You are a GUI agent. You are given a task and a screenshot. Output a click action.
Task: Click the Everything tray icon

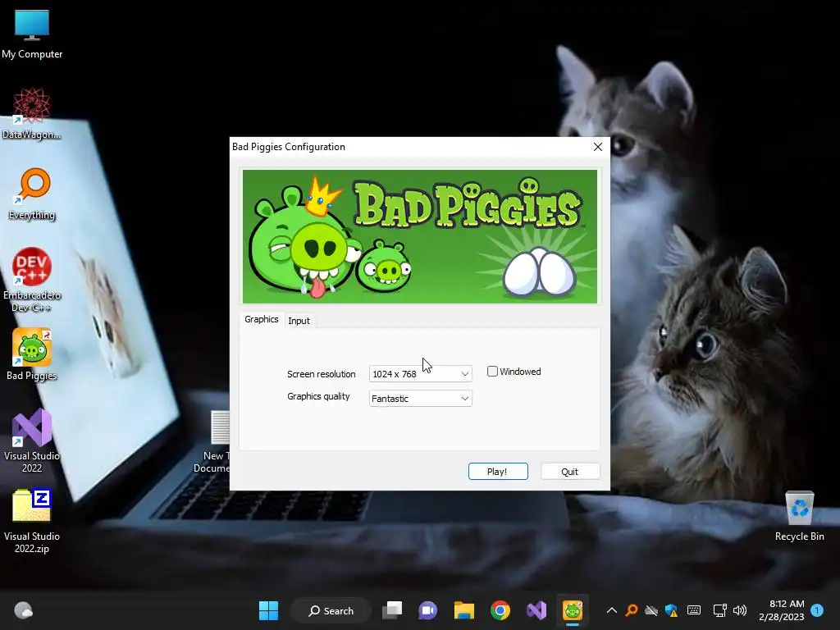click(632, 610)
